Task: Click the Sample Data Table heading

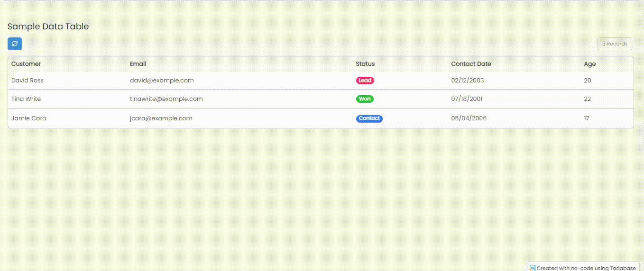Action: (x=48, y=27)
